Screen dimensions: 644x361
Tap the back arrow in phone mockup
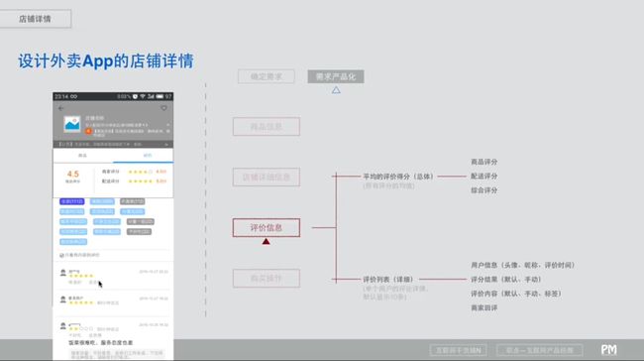pyautogui.click(x=61, y=108)
